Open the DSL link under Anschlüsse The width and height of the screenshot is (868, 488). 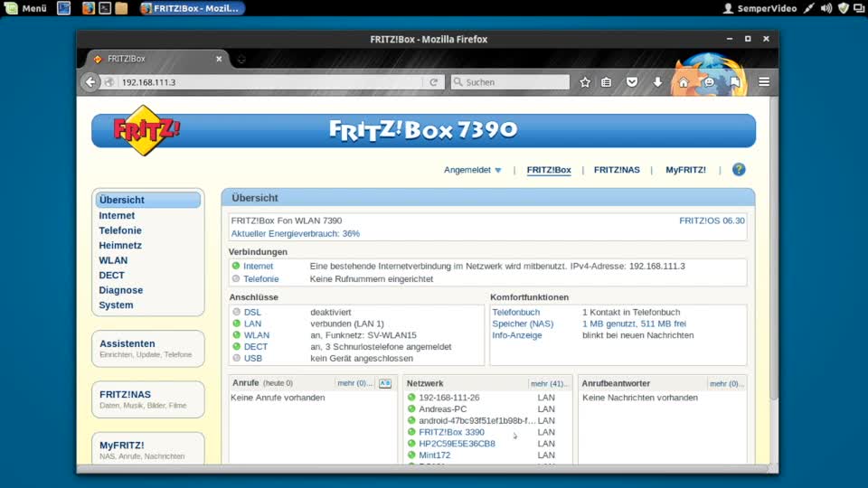point(252,312)
